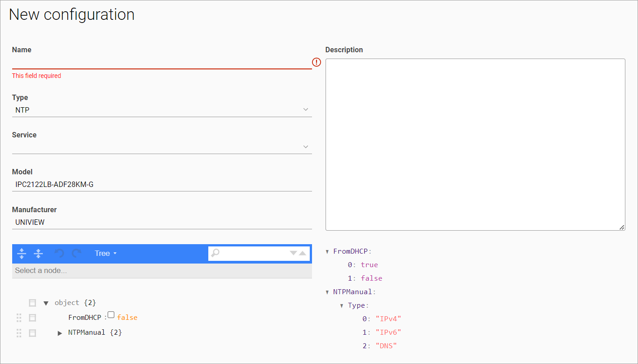The image size is (638, 364).
Task: Open actions menu icon for NTPManual row
Action: pyautogui.click(x=32, y=333)
